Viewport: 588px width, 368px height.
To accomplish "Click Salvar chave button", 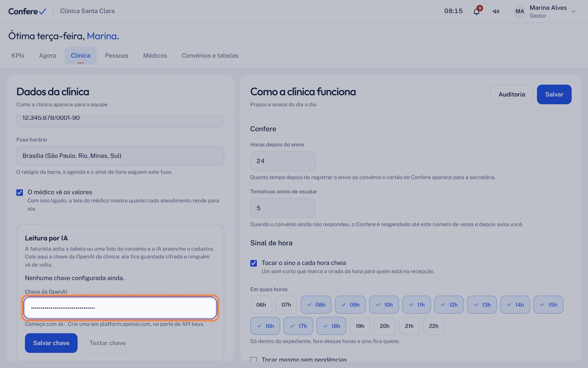I will (51, 343).
